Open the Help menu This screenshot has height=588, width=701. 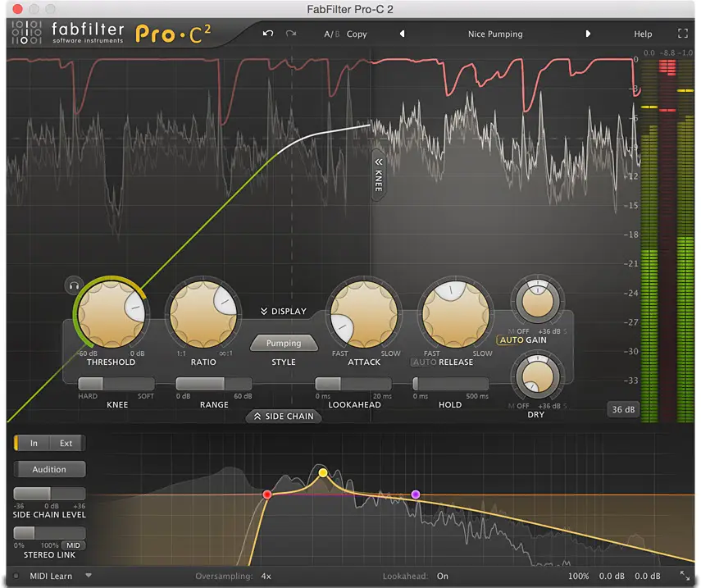643,34
